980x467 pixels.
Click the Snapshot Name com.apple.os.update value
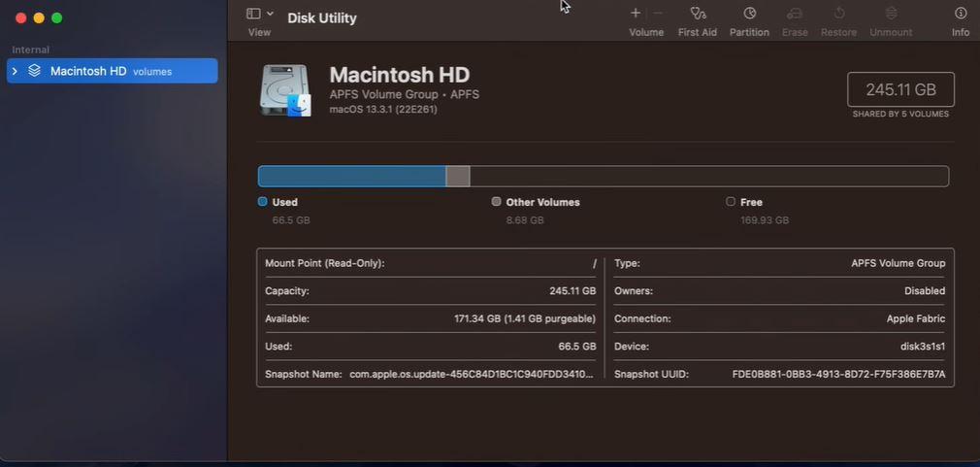[472, 374]
